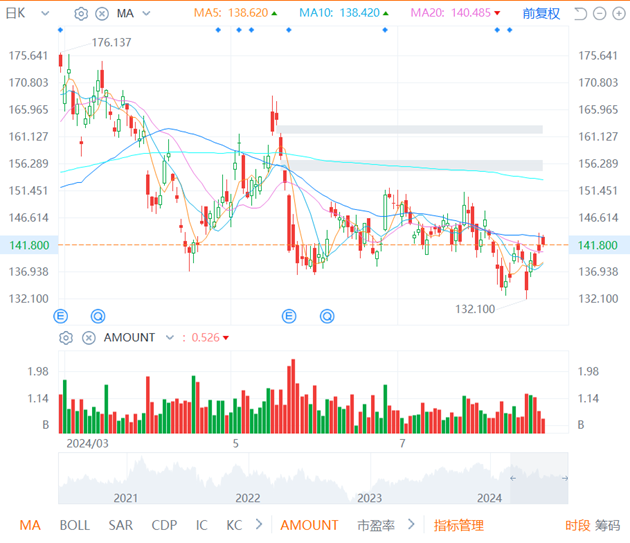This screenshot has width=630, height=543.
Task: Click the right 141.800 current price label
Action: 598,245
